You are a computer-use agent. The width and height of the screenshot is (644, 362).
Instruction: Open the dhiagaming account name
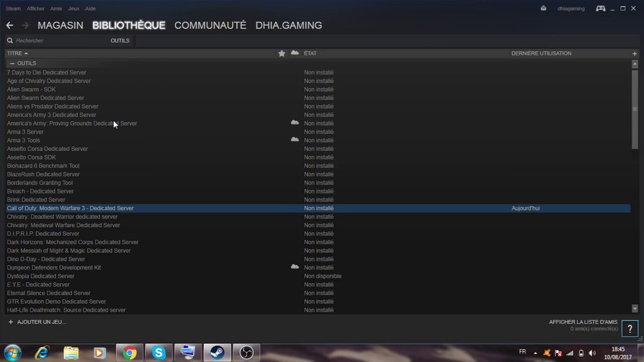pos(571,9)
